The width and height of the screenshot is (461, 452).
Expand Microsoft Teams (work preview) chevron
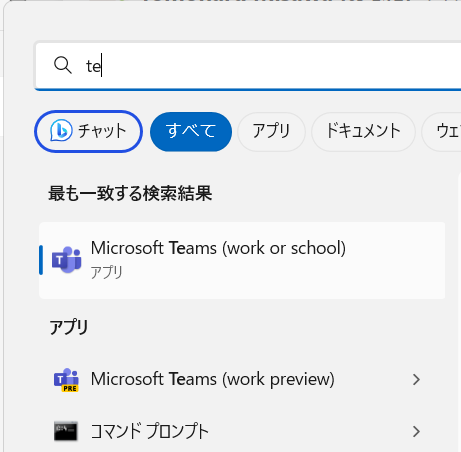pyautogui.click(x=416, y=380)
